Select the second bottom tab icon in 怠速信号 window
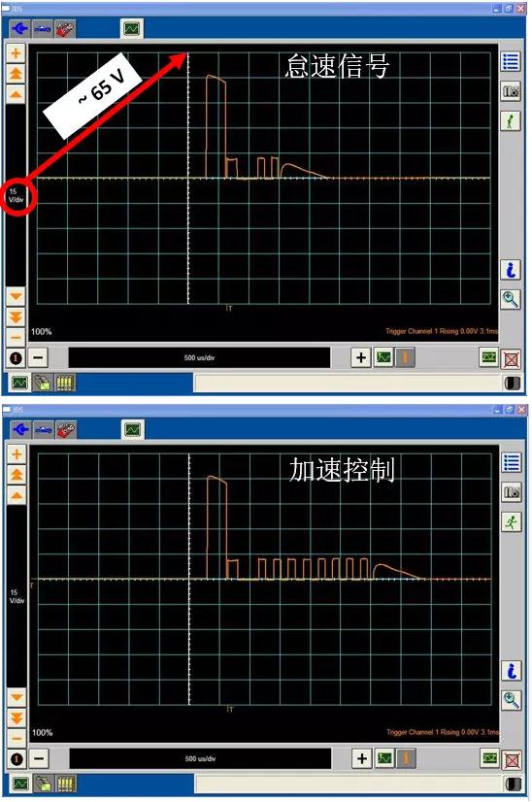The height and width of the screenshot is (802, 532). coord(42,383)
